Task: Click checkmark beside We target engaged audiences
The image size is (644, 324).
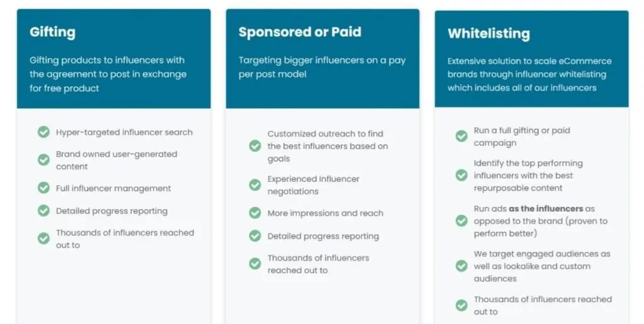Action: [462, 266]
